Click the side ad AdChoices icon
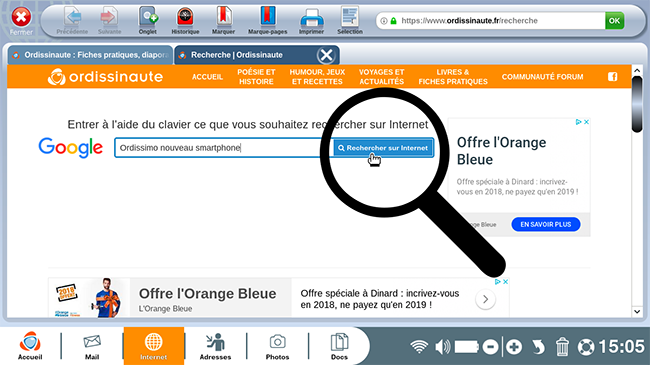650x365 pixels. tap(579, 122)
